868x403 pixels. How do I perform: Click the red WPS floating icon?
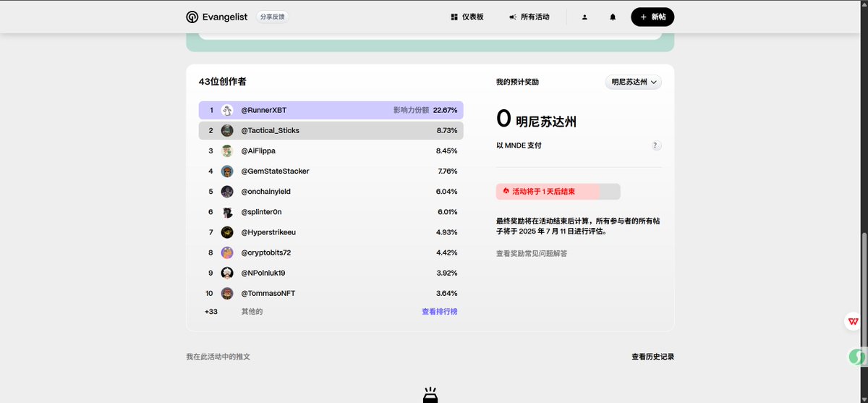pyautogui.click(x=854, y=322)
